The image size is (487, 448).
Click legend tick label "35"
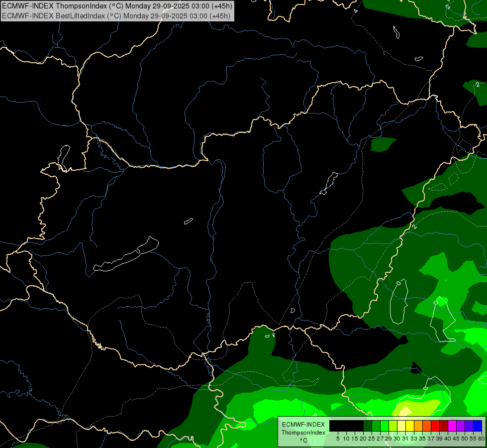[x=422, y=439]
